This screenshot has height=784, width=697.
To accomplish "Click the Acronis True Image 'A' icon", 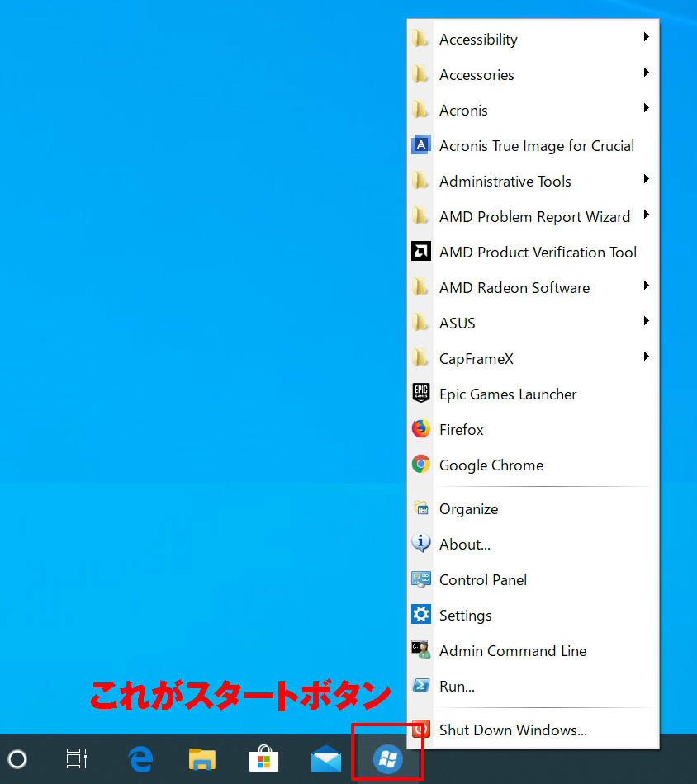I will [421, 145].
